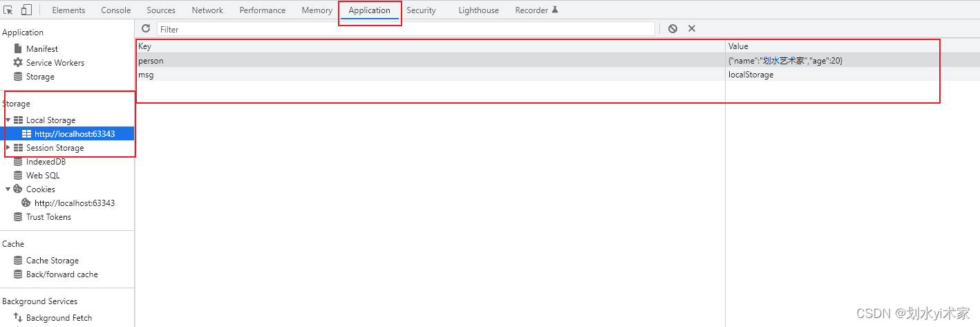Click the Local Storage grid icon
980x327 pixels.
(18, 120)
